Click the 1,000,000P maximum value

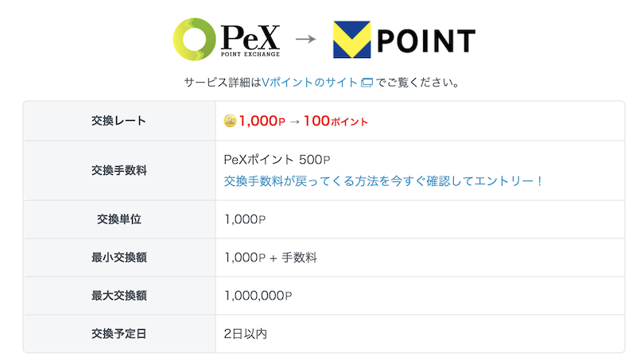pyautogui.click(x=259, y=296)
